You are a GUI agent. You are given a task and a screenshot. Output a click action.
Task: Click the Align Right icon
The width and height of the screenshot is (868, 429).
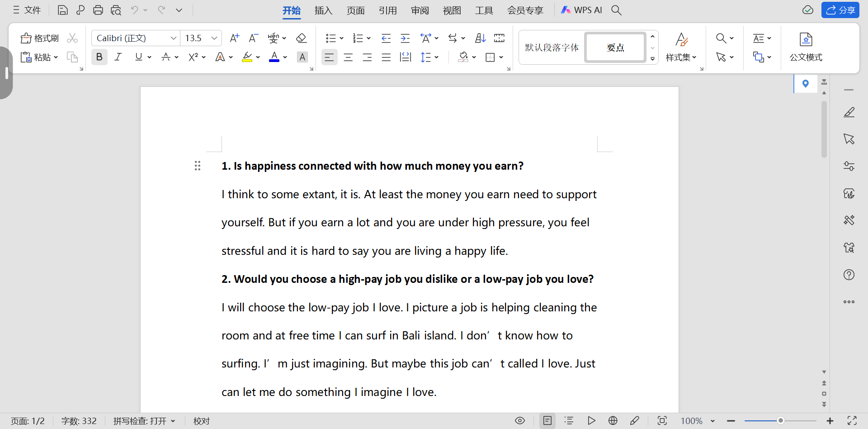(367, 57)
